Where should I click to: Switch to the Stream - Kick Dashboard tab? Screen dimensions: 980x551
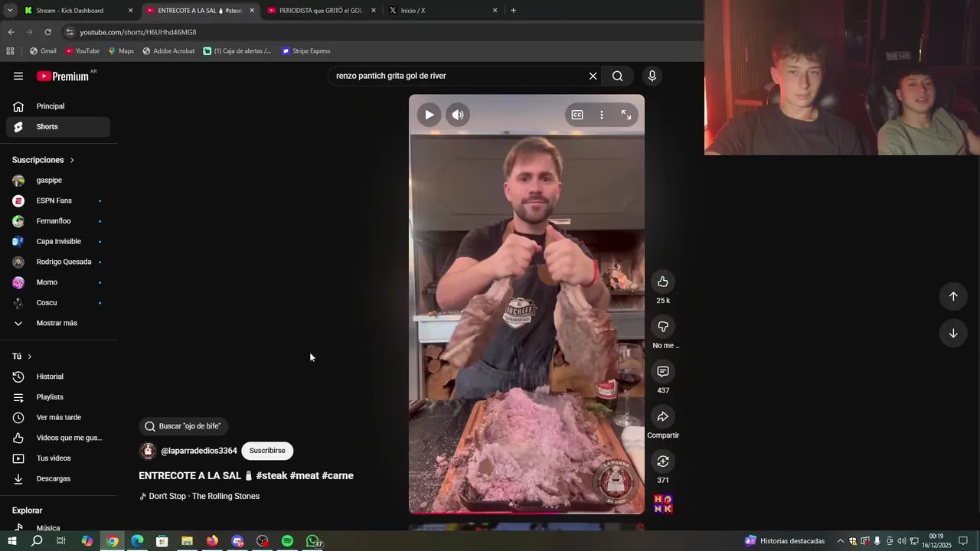pos(79,11)
